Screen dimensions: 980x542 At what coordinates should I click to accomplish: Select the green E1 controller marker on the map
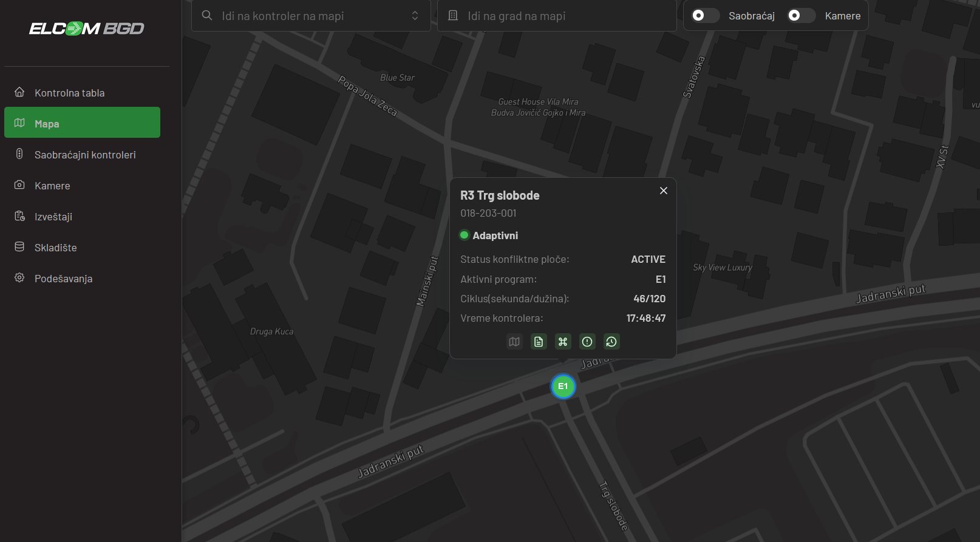[563, 386]
